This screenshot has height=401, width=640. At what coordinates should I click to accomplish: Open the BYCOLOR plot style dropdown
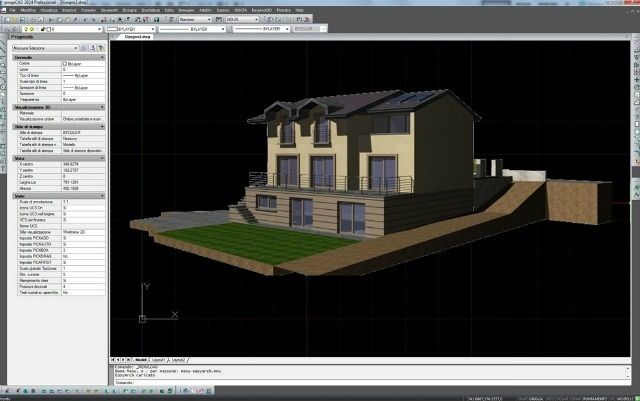click(309, 29)
